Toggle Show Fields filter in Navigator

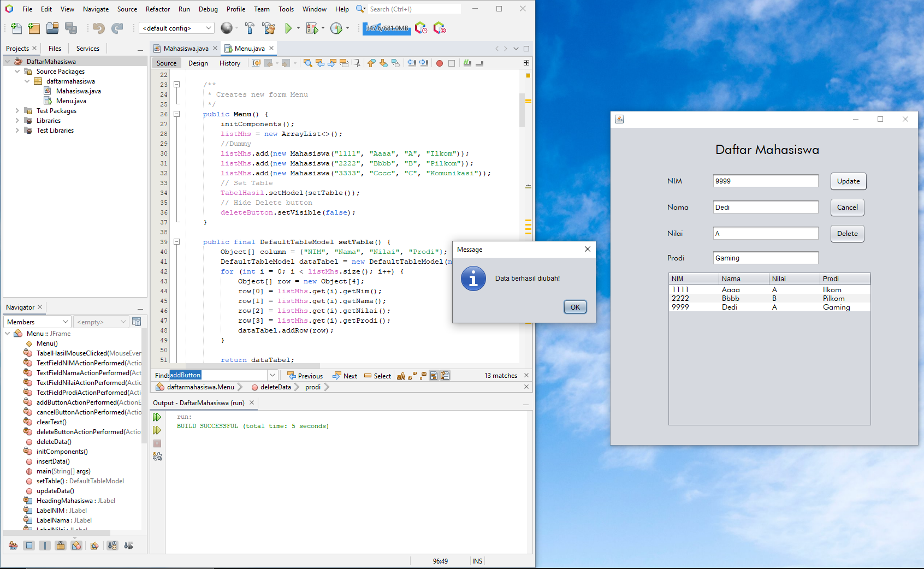point(29,546)
